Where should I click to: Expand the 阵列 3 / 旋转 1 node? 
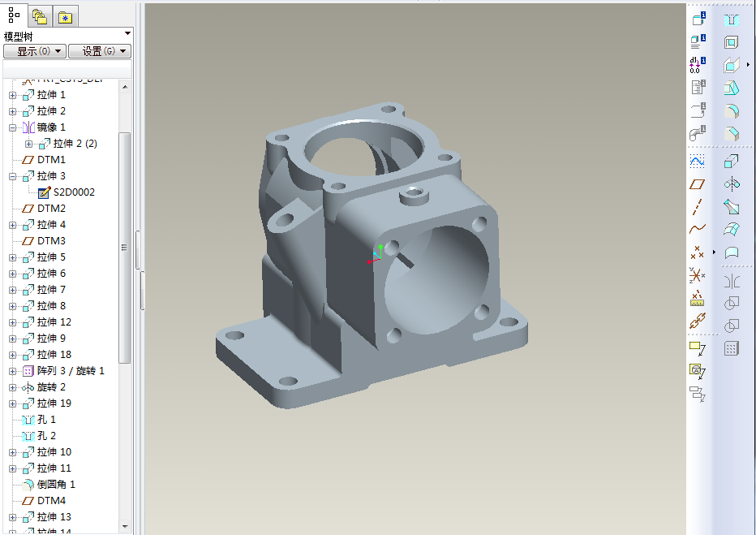click(x=12, y=372)
